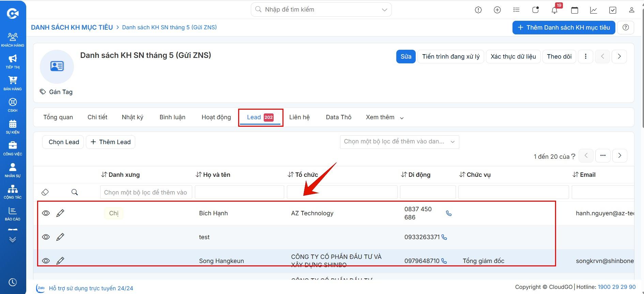Open the task list icon in header

pos(517,10)
